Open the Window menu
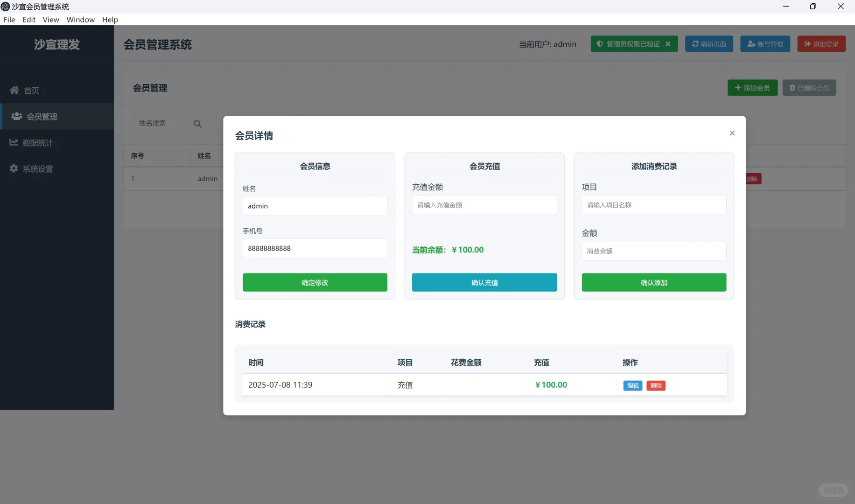This screenshot has width=855, height=504. 80,20
